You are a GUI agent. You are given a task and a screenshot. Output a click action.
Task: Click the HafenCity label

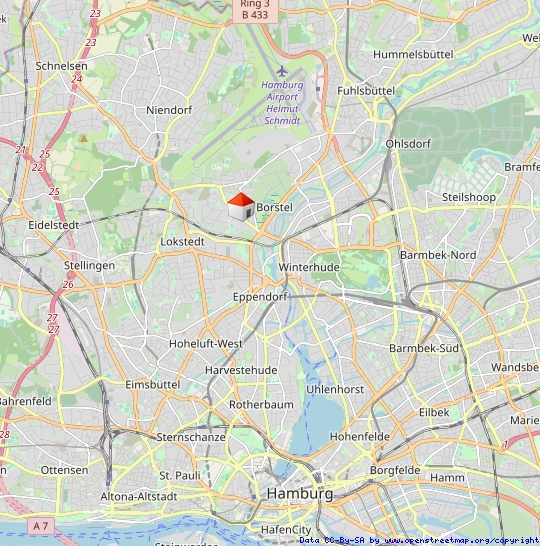pos(286,530)
